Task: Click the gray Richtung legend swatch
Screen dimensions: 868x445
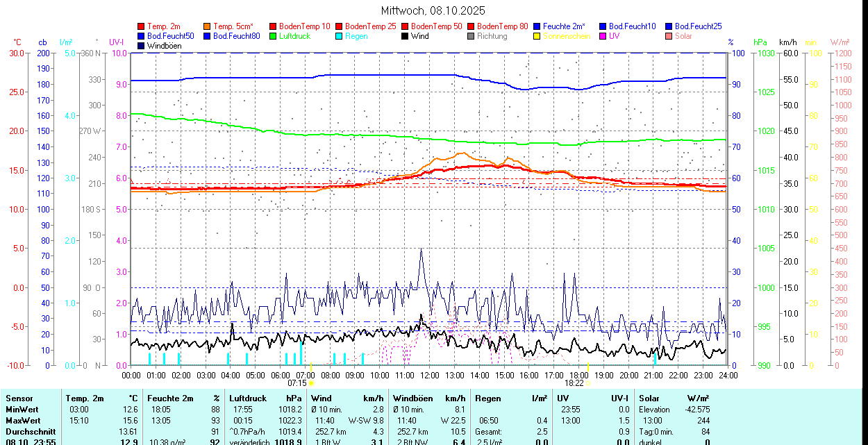Action: 470,36
